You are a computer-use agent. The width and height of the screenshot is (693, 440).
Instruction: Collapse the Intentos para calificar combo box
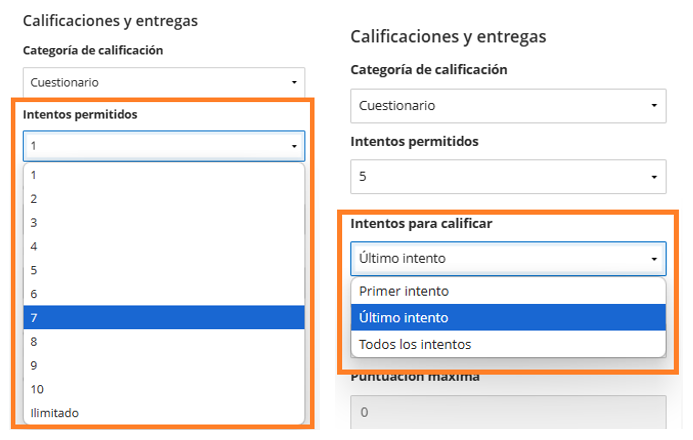(507, 258)
